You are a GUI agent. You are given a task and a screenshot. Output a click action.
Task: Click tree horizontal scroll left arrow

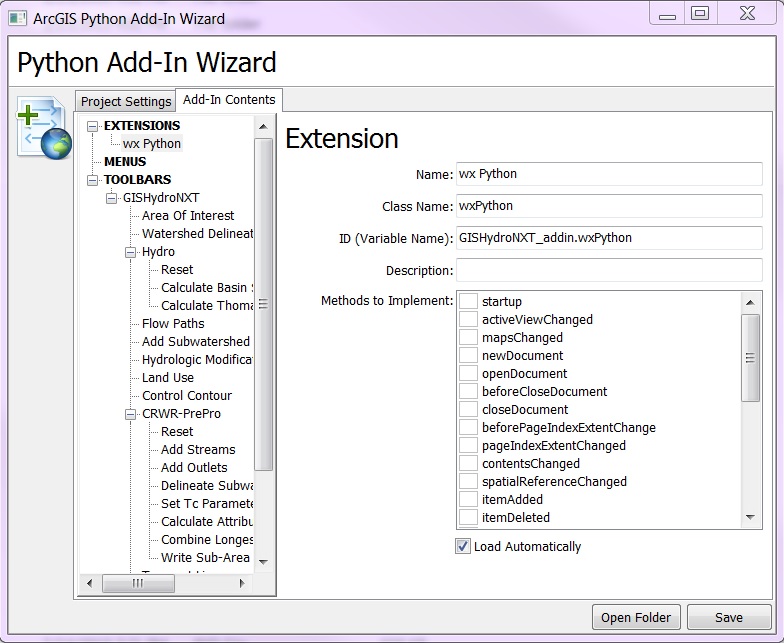(x=90, y=583)
